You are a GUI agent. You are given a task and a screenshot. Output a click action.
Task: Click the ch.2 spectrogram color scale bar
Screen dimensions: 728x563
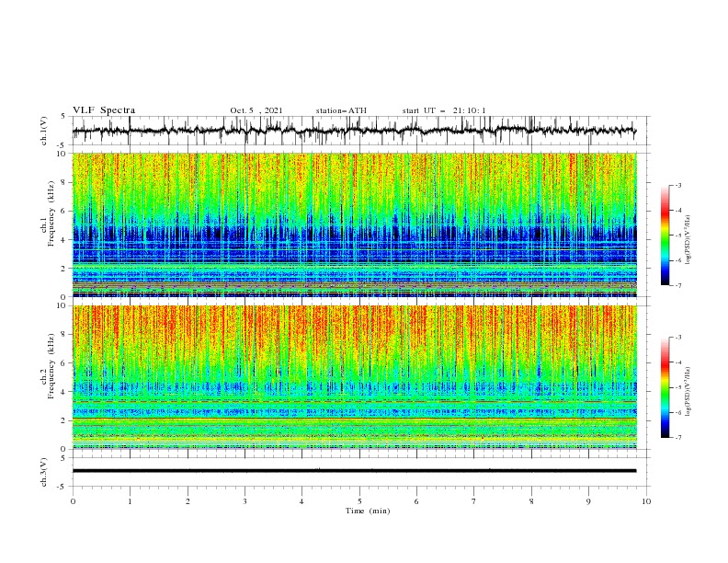point(665,387)
